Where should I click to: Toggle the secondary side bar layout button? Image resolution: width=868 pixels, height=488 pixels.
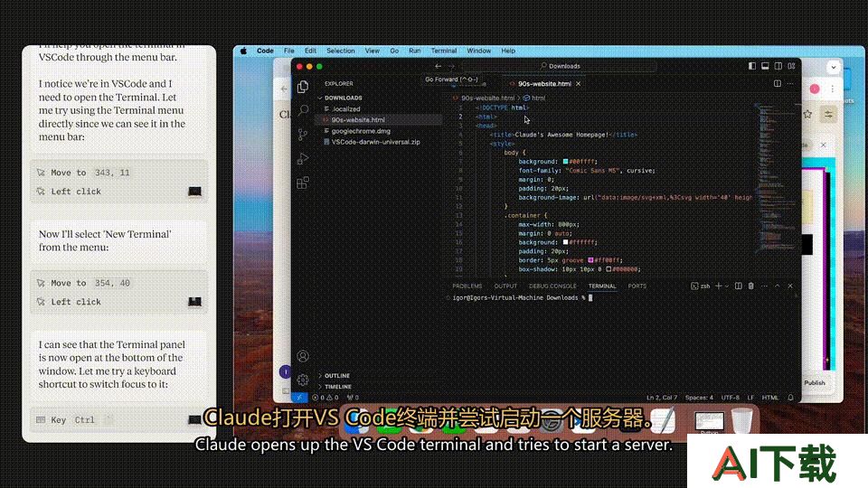pos(778,66)
